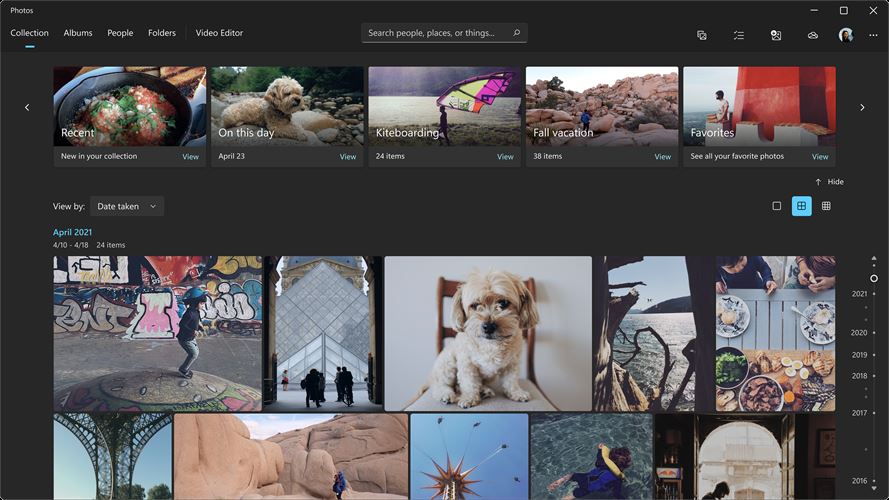
Task: Open the three-dot See more menu
Action: click(x=873, y=35)
